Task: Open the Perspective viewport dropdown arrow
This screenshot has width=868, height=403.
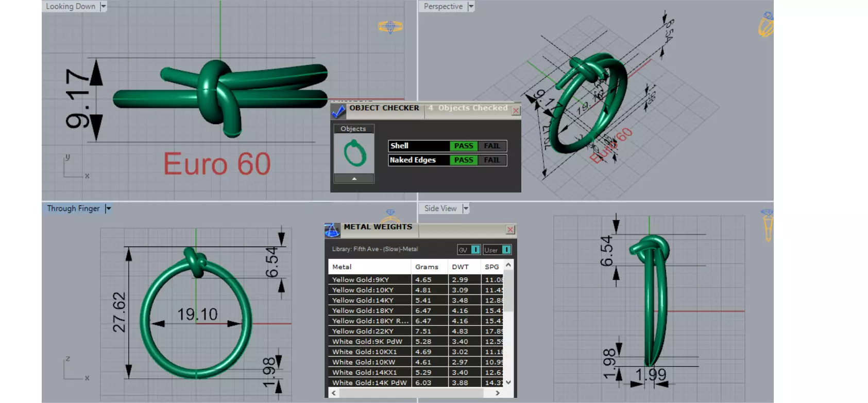Action: [x=470, y=6]
